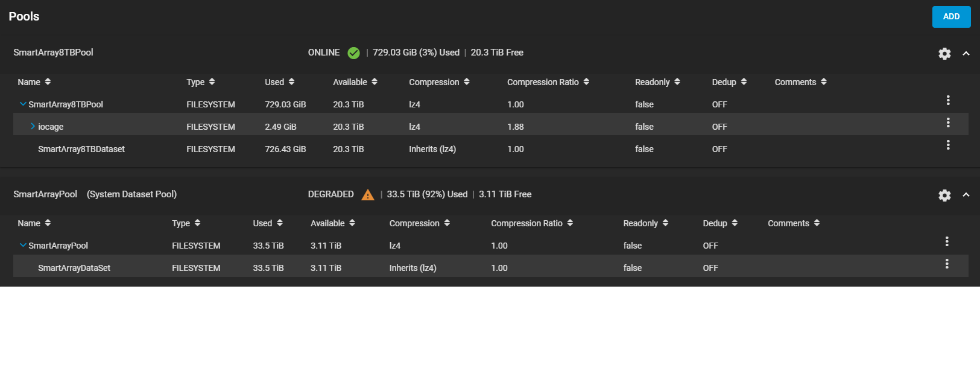
Task: Open three-dot menu for SmartArray8TBDataset
Action: [x=948, y=145]
